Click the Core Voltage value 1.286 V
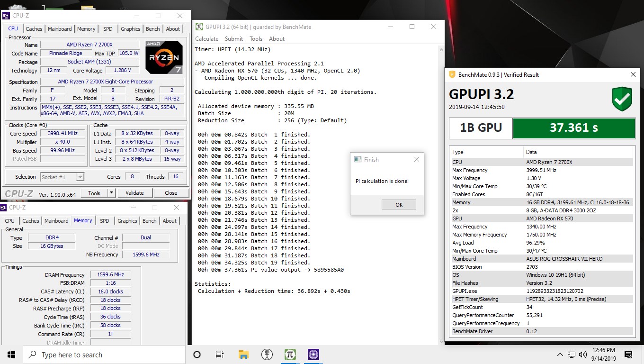This screenshot has width=644, height=364. pyautogui.click(x=122, y=71)
